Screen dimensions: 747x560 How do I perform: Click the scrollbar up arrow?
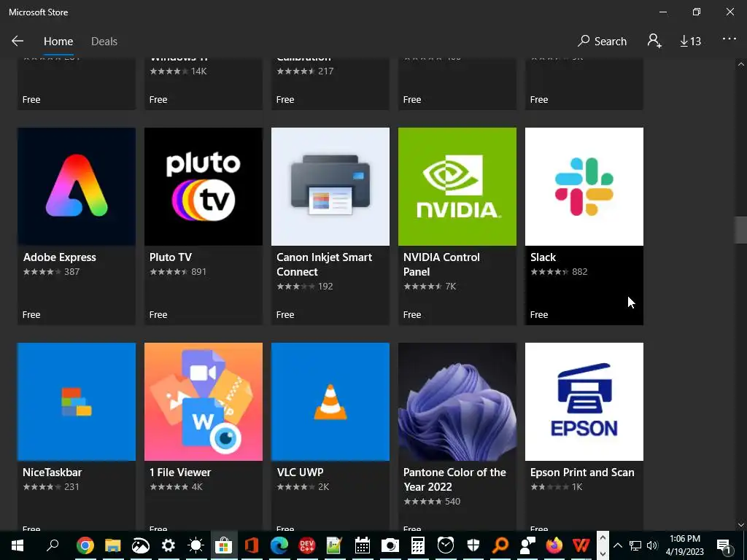coord(741,64)
